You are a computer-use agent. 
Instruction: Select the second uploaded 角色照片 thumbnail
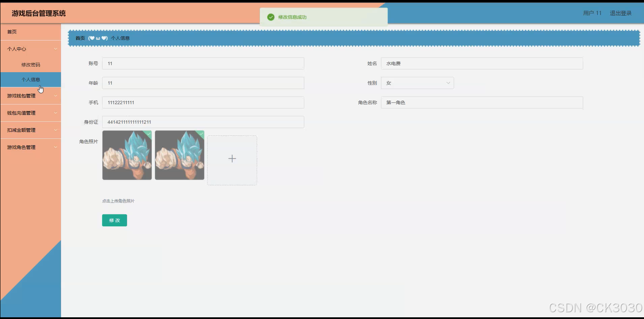coord(179,155)
